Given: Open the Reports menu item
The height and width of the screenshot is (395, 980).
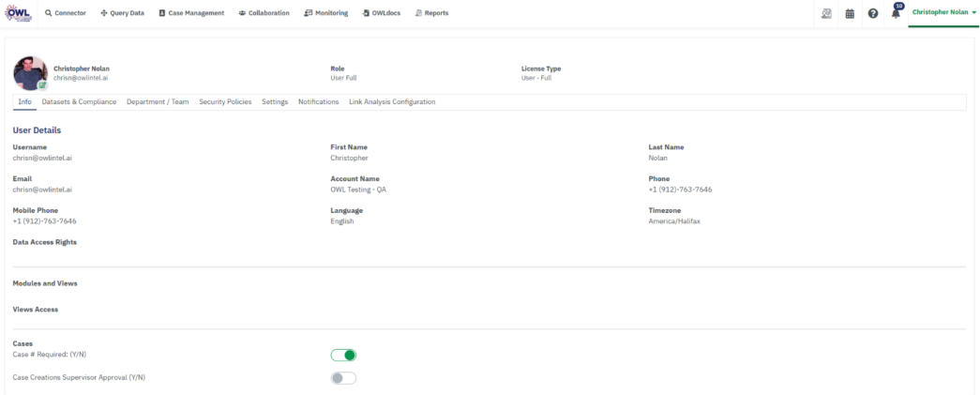Looking at the screenshot, I should click(x=431, y=13).
